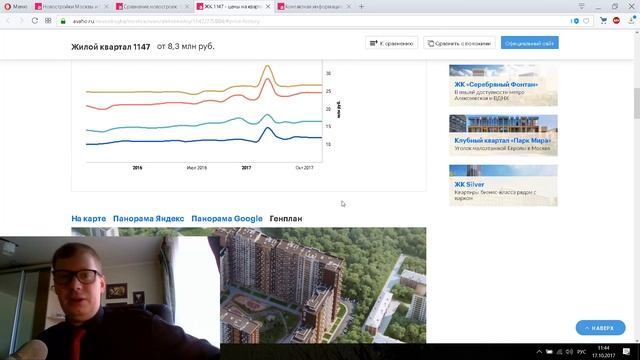The image size is (640, 360).
Task: Open the Opera menu button
Action: tap(16, 7)
